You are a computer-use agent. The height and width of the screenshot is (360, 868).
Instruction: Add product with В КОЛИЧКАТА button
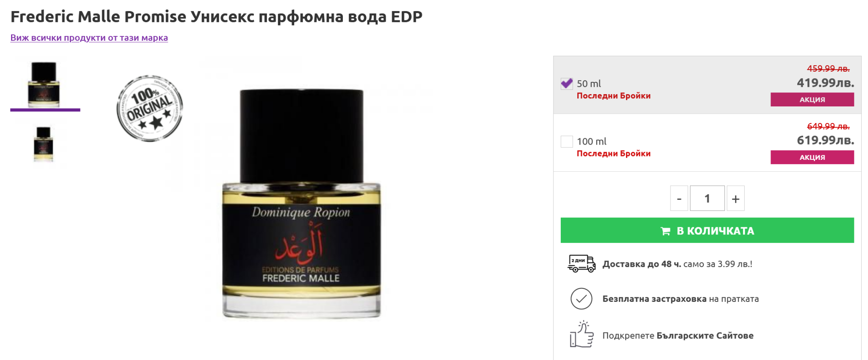(x=707, y=230)
